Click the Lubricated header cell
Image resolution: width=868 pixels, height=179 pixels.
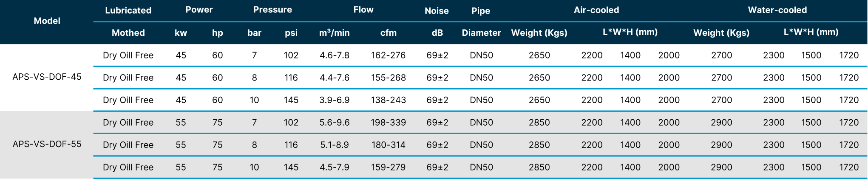128,10
